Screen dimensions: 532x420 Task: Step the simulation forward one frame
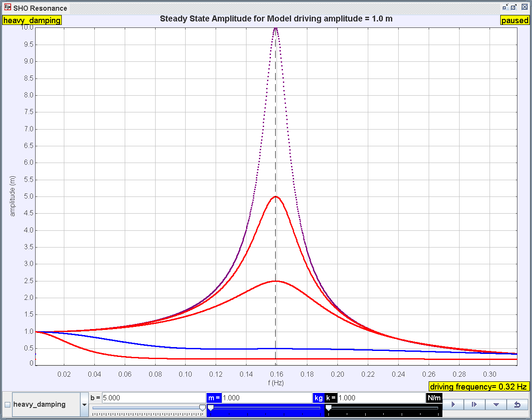click(475, 404)
